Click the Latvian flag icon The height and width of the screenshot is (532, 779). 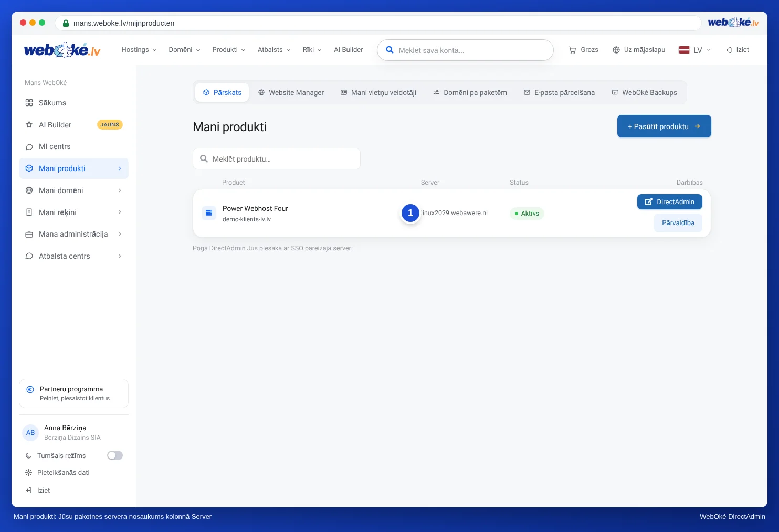pos(684,50)
